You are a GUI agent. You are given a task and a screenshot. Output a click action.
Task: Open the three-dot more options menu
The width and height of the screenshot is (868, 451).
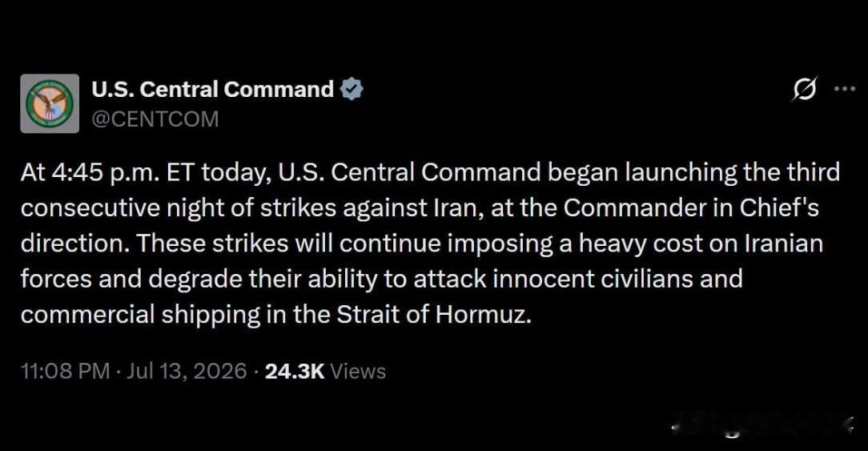point(845,89)
